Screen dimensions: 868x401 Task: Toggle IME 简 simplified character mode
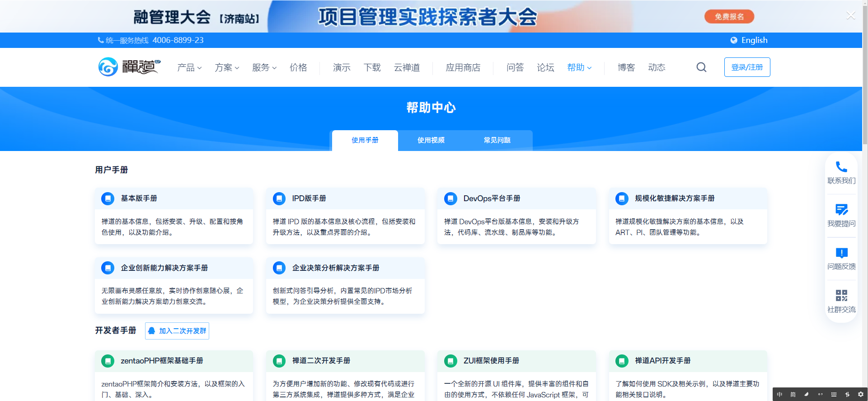coord(793,395)
